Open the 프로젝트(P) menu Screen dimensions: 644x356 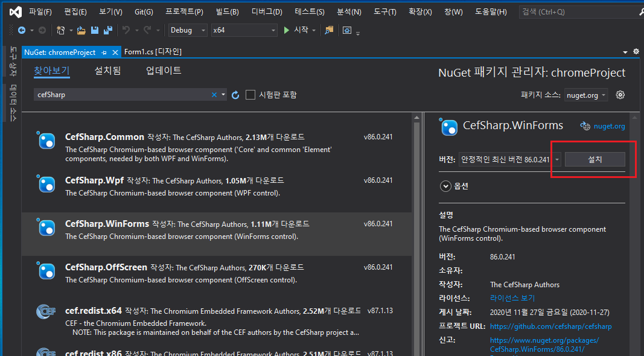click(x=185, y=12)
